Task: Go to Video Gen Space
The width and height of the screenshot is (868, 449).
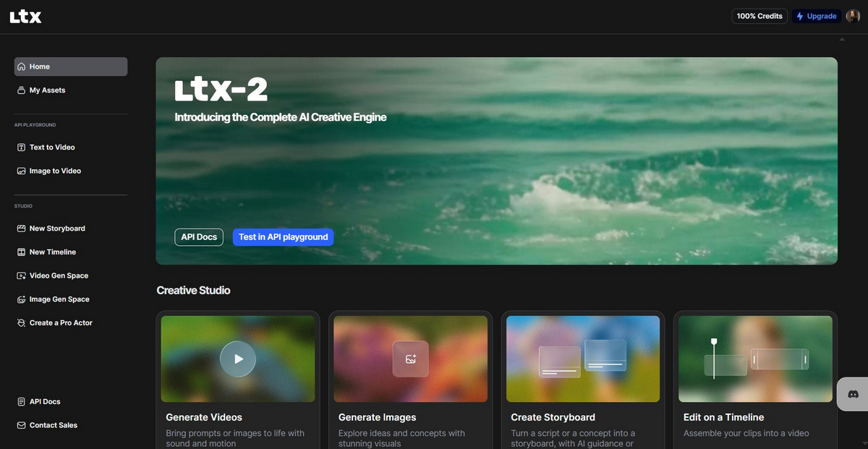Action: pos(59,275)
